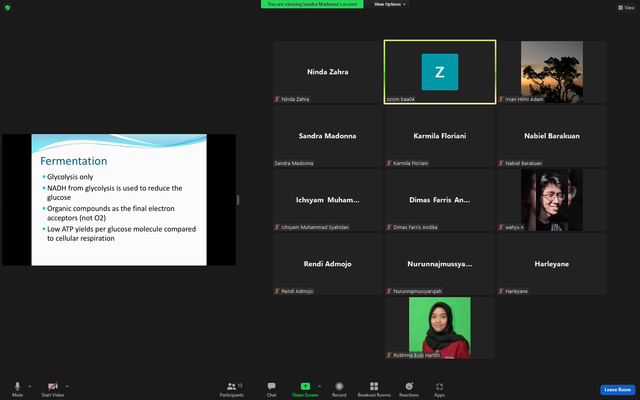Click 'Low ATP yields per glucose' bullet
Image resolution: width=640 pixels, height=400 pixels.
(121, 233)
